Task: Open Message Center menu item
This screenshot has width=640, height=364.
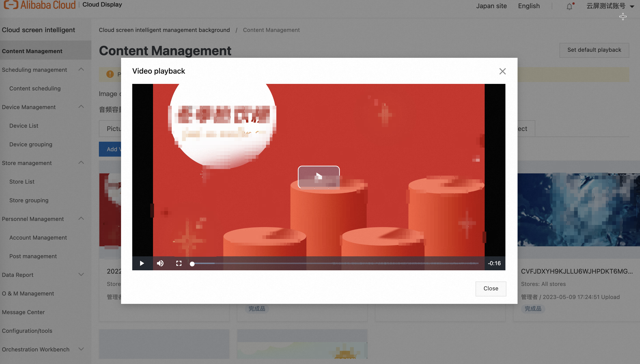Action: [x=23, y=312]
